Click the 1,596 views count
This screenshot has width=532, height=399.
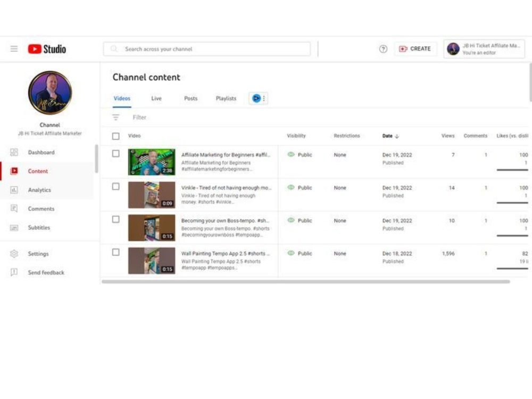(448, 253)
